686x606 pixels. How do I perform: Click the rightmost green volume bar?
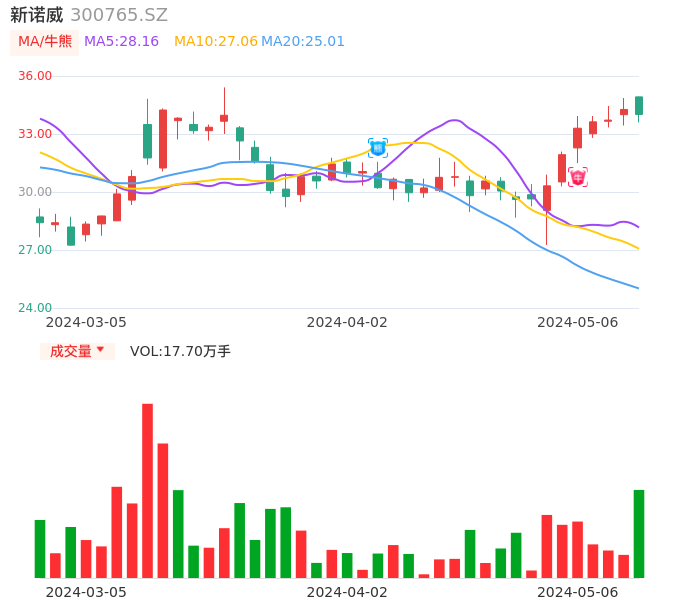[639, 533]
